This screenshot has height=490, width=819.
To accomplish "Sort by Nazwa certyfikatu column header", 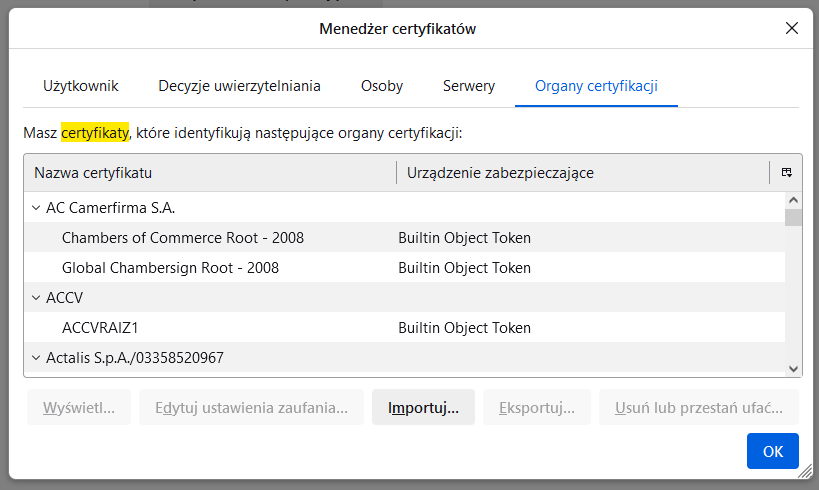I will 210,173.
